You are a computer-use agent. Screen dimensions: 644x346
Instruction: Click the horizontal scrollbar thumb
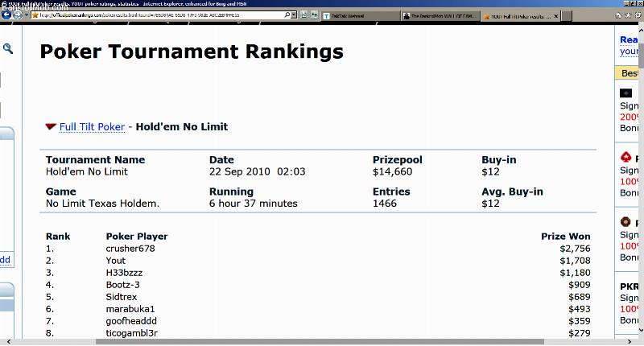[320, 341]
